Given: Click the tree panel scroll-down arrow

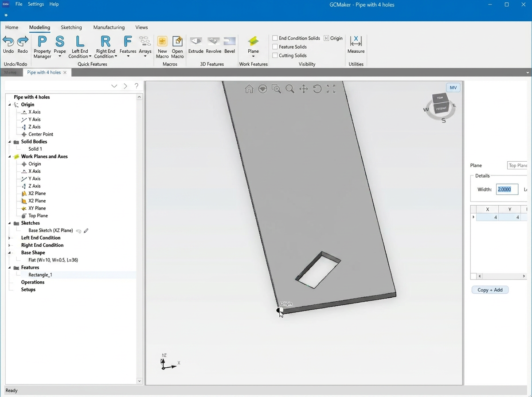Looking at the screenshot, I should (x=139, y=381).
